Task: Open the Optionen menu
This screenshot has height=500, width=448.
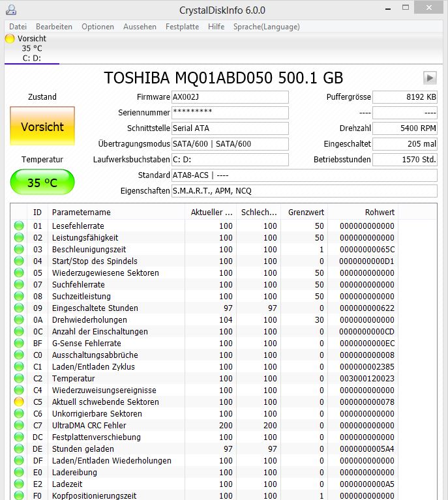Action: click(x=98, y=27)
